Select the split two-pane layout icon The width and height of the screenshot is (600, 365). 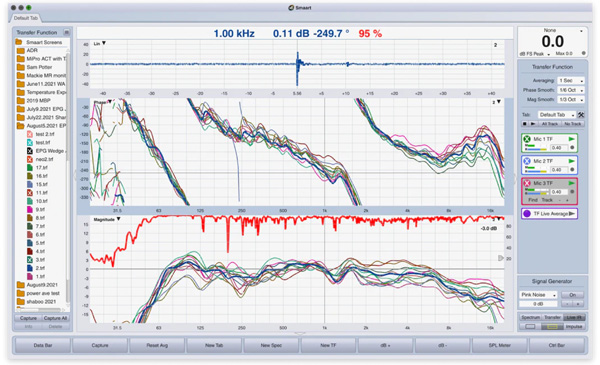[552, 326]
